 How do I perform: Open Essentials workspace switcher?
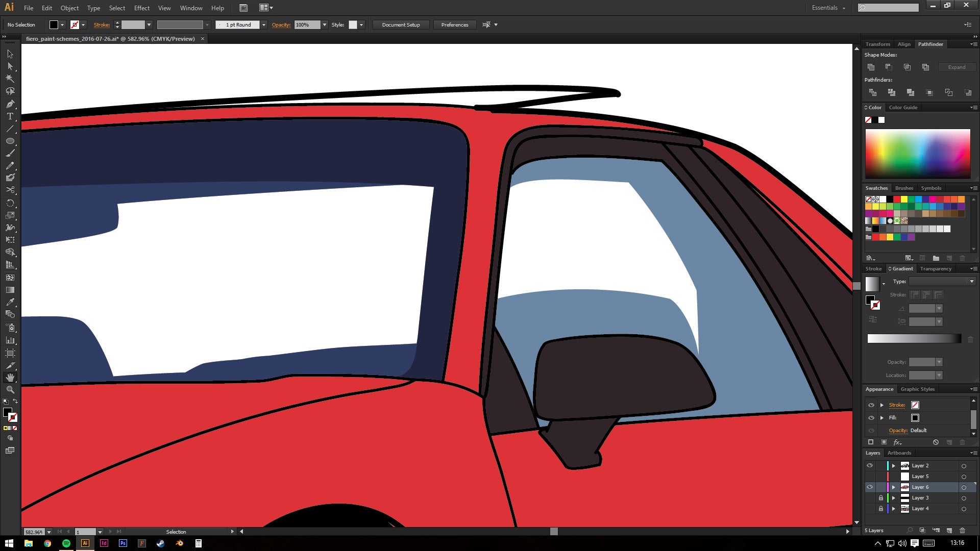tap(828, 8)
